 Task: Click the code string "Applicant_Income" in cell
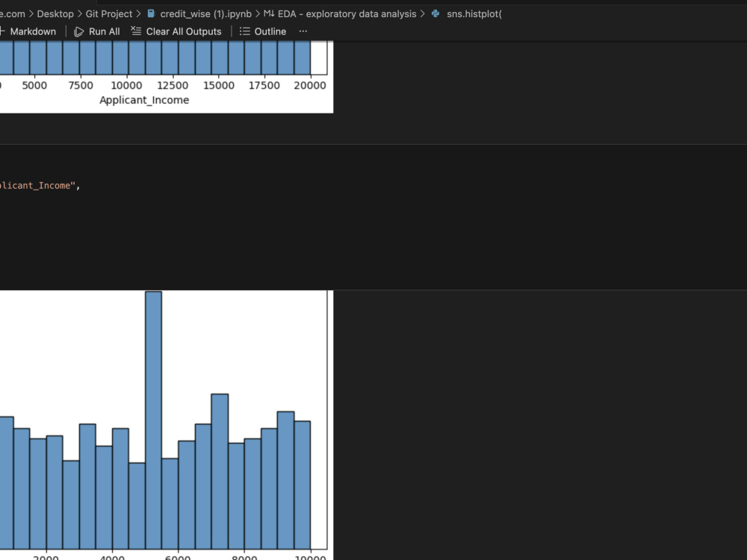coord(38,186)
